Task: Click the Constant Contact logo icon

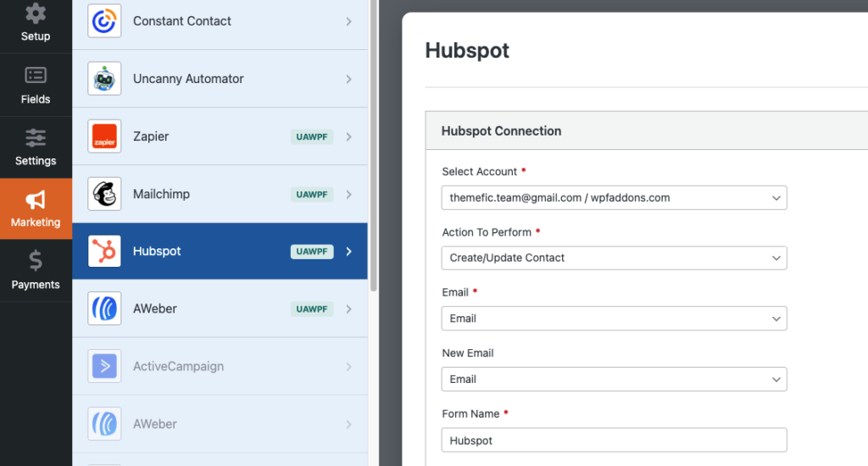Action: 104,21
